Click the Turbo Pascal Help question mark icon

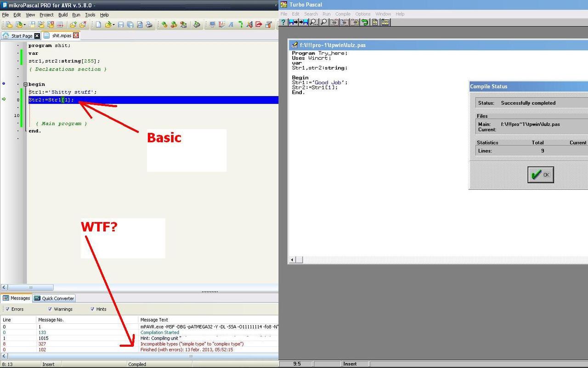(x=283, y=22)
